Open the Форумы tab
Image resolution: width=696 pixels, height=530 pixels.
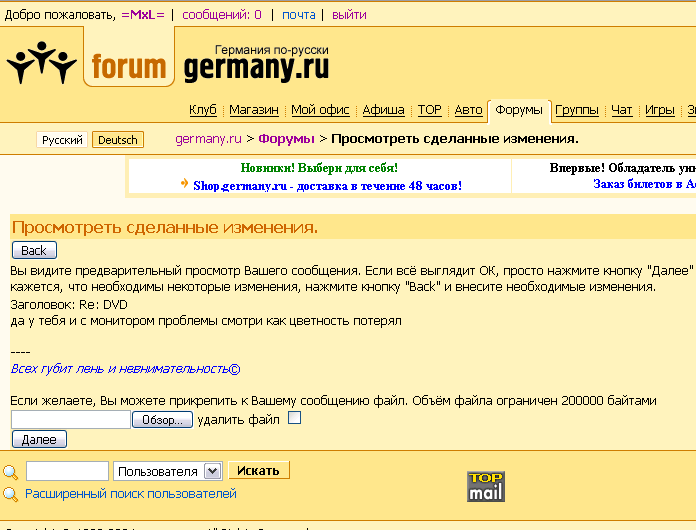[518, 110]
